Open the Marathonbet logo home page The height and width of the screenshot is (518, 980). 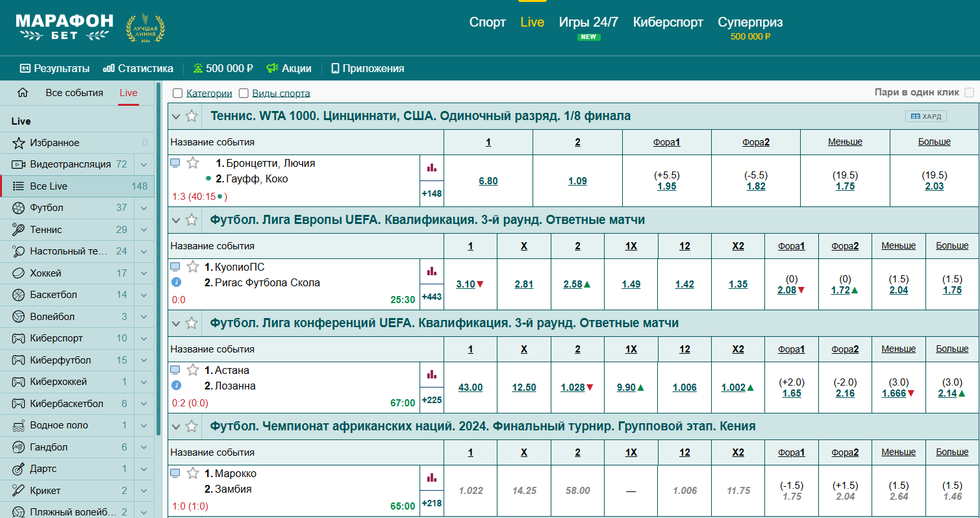[x=64, y=27]
